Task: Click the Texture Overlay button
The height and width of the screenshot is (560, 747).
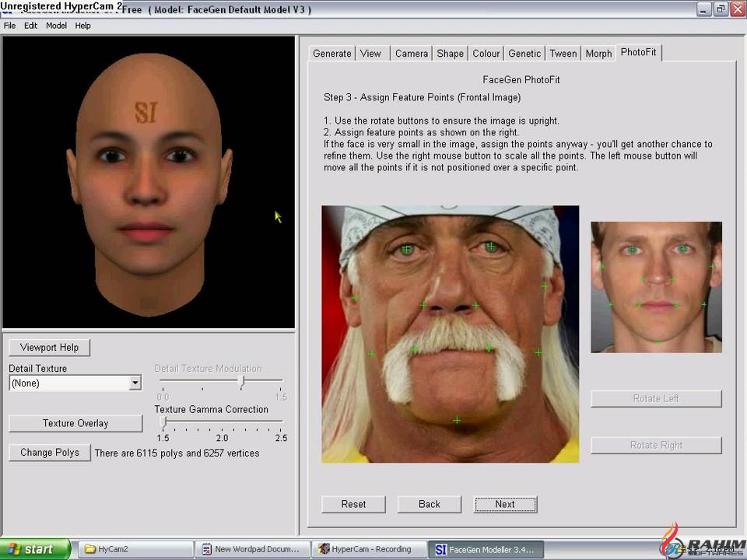Action: tap(75, 423)
